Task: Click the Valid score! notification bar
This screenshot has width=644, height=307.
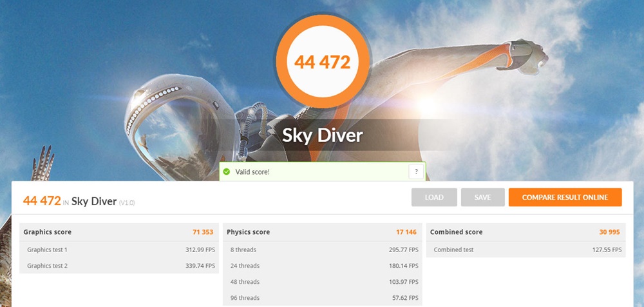Action: tap(323, 172)
